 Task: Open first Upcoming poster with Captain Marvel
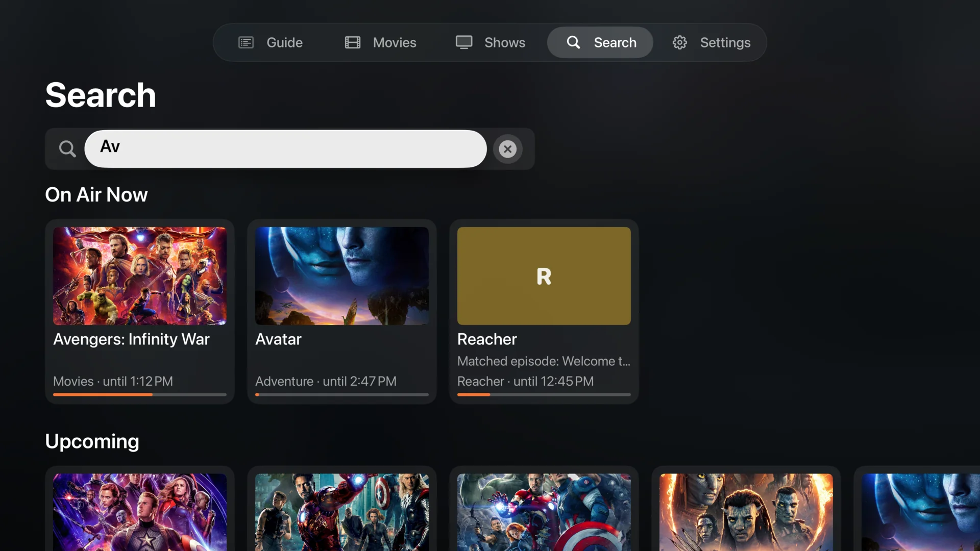point(140,512)
